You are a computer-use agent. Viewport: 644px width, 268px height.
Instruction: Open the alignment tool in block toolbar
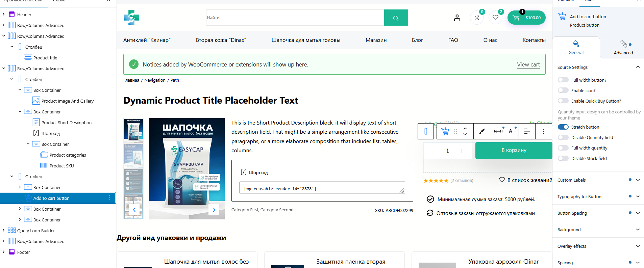[527, 131]
